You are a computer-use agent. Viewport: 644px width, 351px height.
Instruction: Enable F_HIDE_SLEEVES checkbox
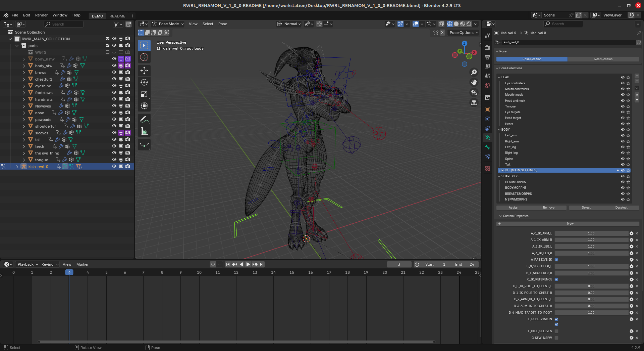click(x=556, y=331)
